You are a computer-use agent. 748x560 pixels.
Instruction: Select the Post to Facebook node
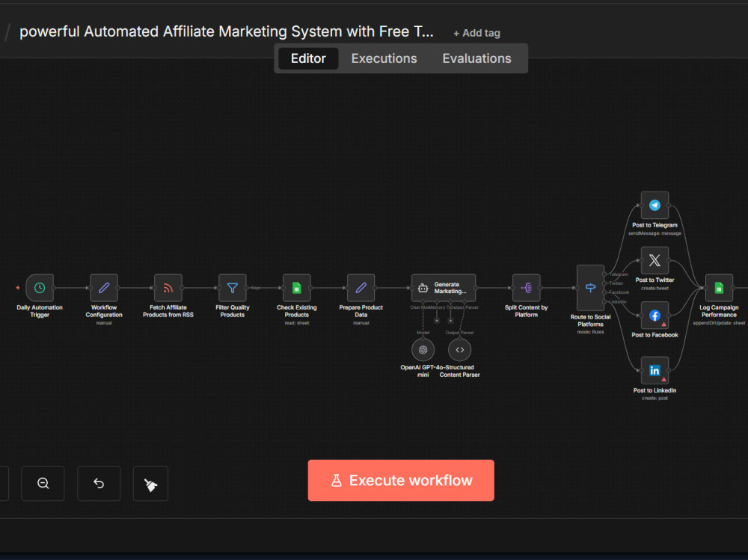(x=654, y=316)
